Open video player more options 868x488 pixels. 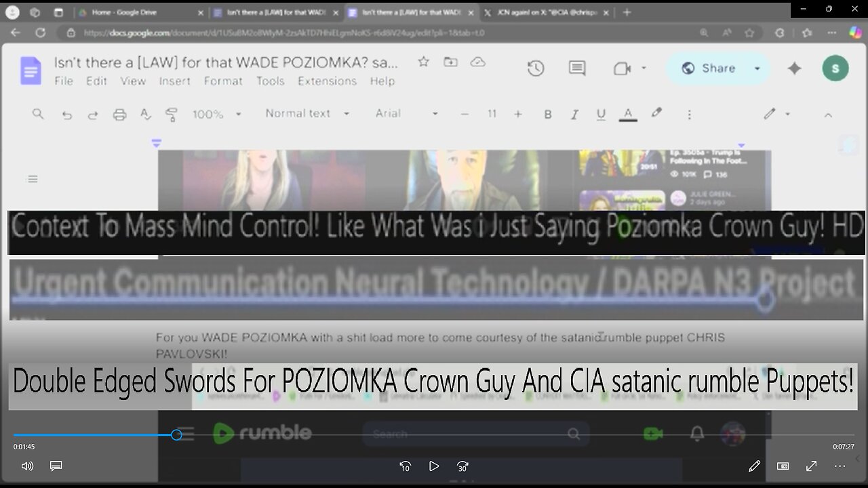(x=840, y=466)
